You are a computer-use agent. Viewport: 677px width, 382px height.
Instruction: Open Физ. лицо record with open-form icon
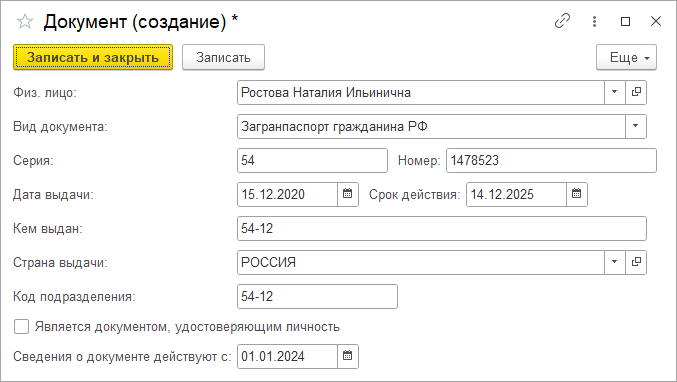636,92
